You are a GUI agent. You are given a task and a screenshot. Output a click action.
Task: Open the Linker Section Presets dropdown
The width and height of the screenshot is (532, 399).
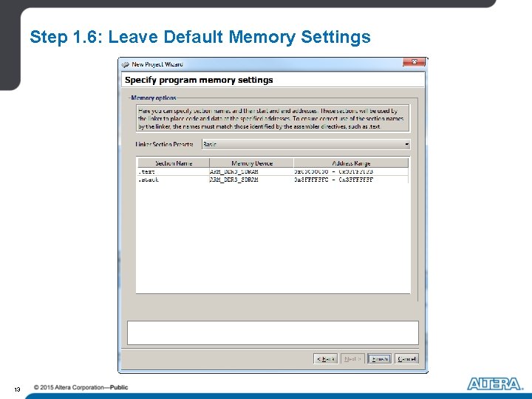click(306, 144)
